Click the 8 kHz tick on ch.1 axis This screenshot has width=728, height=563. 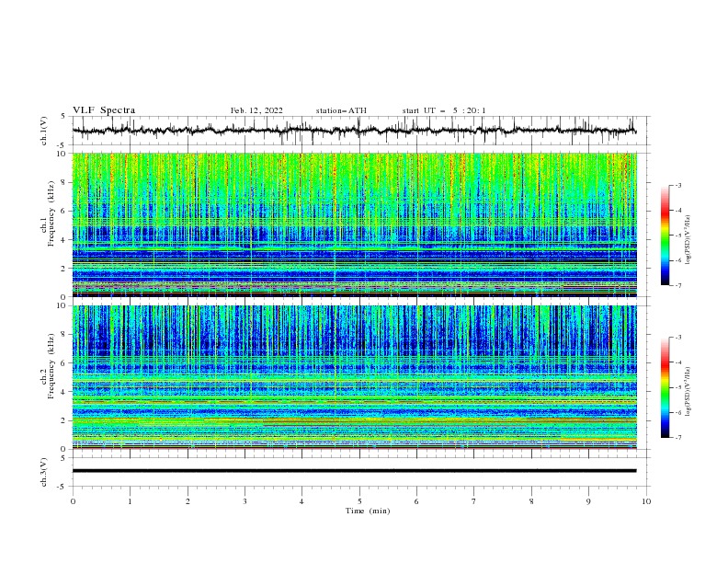64,182
